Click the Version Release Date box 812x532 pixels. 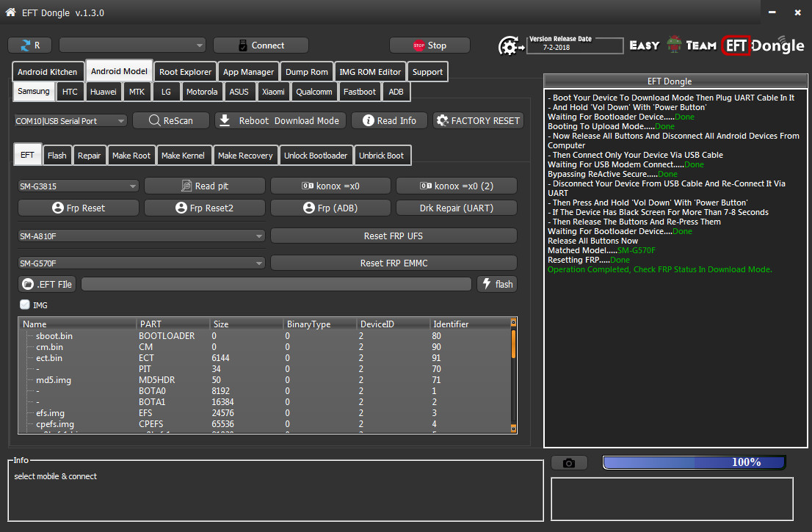[x=575, y=45]
